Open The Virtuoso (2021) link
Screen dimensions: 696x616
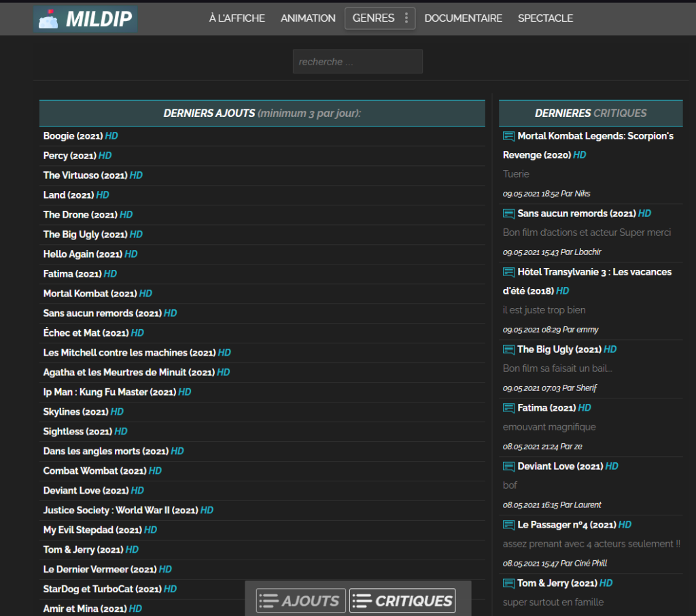[x=92, y=175]
